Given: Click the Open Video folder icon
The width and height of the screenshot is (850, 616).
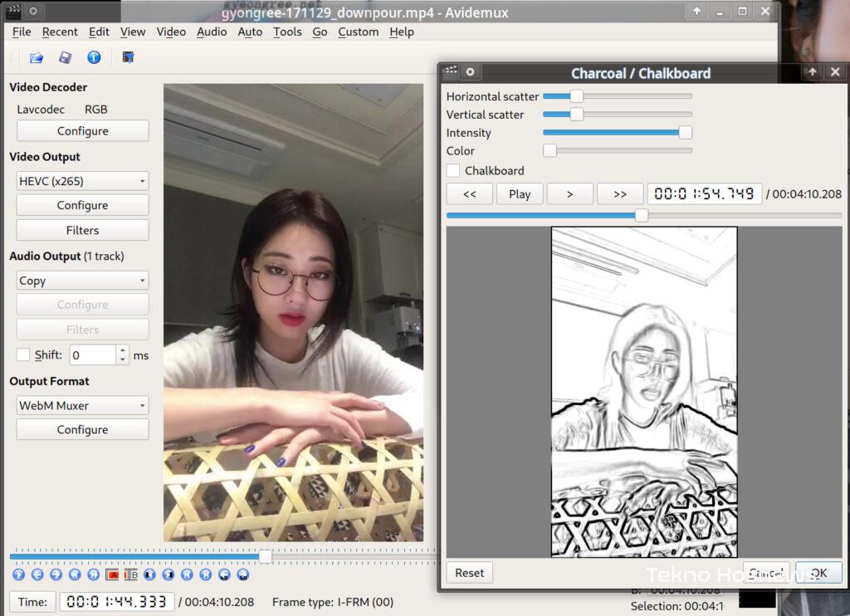Looking at the screenshot, I should 37,57.
